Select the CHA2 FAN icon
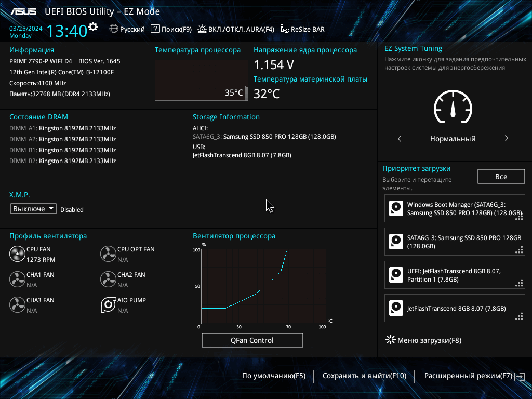 [108, 279]
